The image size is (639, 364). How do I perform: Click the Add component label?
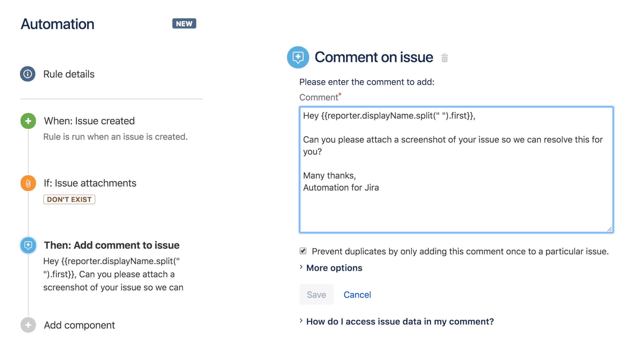coord(79,325)
